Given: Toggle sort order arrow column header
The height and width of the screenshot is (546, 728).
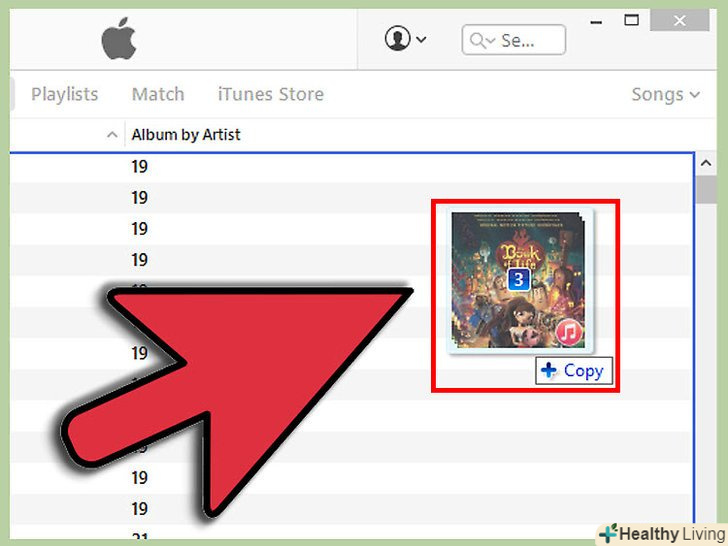Looking at the screenshot, I should pyautogui.click(x=112, y=135).
